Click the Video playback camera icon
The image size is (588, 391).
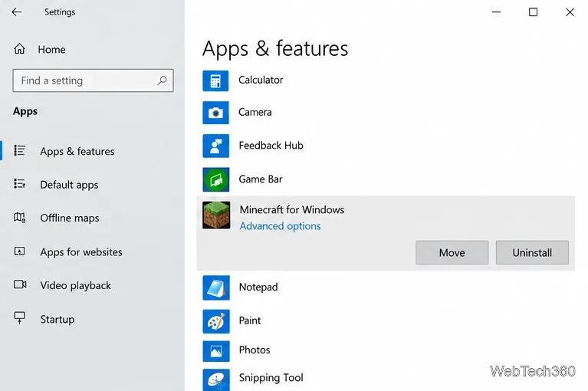[20, 284]
